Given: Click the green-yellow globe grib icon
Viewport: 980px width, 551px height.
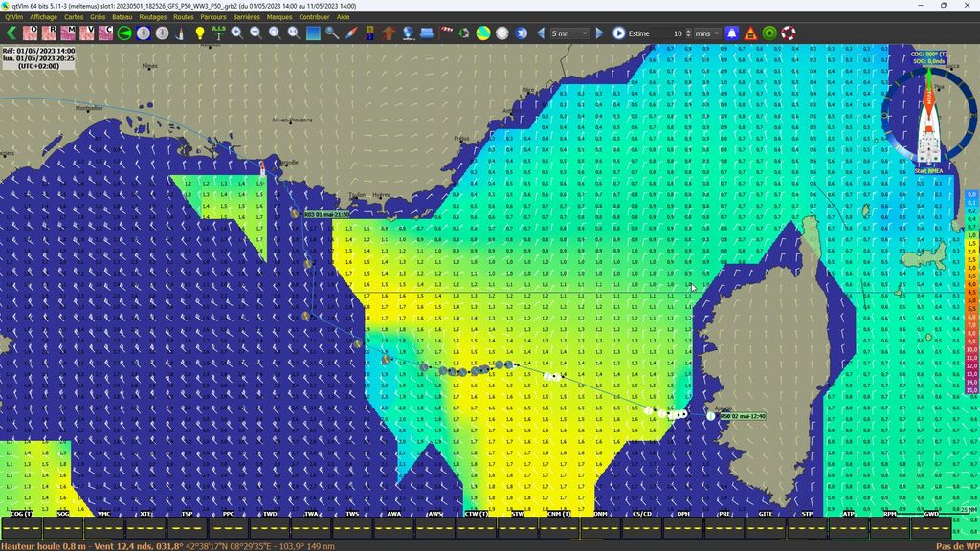Looking at the screenshot, I should (x=483, y=33).
